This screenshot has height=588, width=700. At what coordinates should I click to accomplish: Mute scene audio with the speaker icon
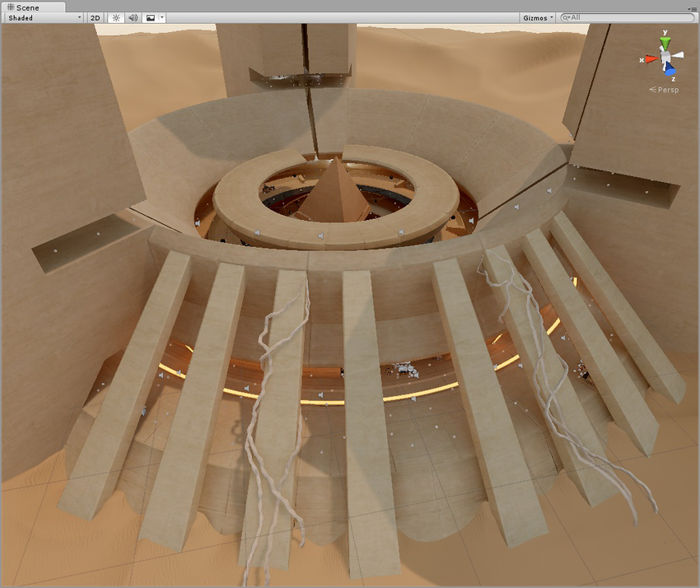click(133, 17)
